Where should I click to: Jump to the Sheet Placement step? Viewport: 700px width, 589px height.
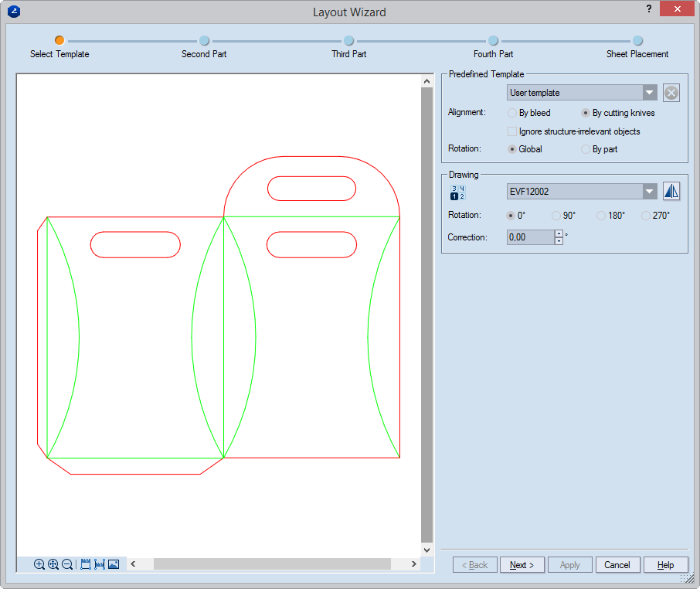[637, 41]
